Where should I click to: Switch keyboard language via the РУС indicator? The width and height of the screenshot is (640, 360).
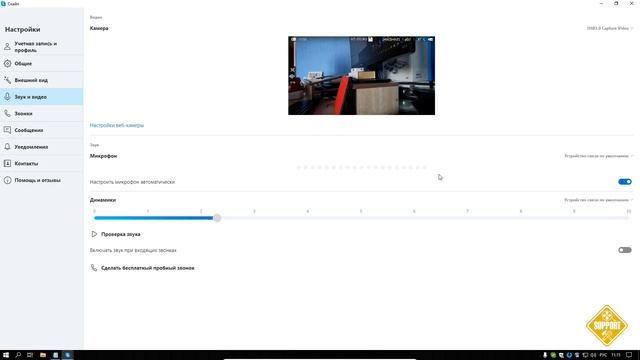[x=603, y=355]
